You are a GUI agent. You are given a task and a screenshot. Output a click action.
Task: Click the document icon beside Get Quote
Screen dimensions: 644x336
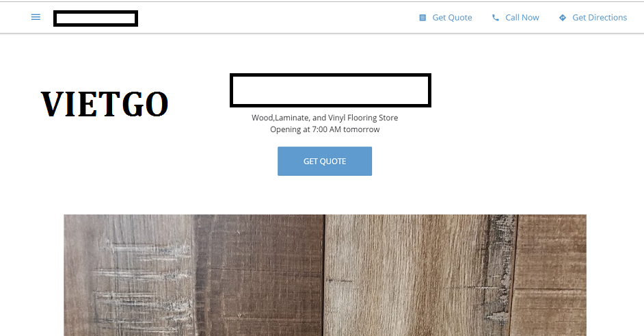422,18
